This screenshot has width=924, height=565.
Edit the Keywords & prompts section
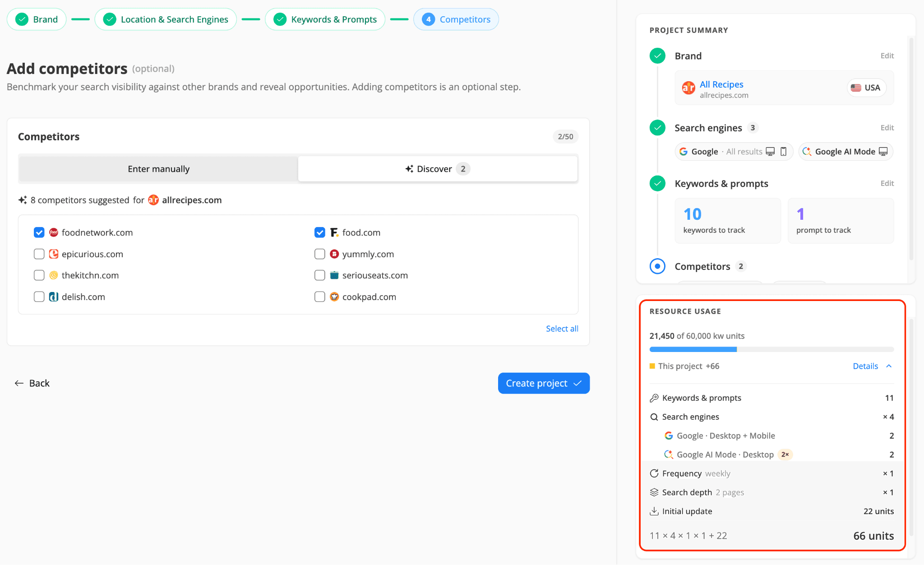(x=887, y=183)
